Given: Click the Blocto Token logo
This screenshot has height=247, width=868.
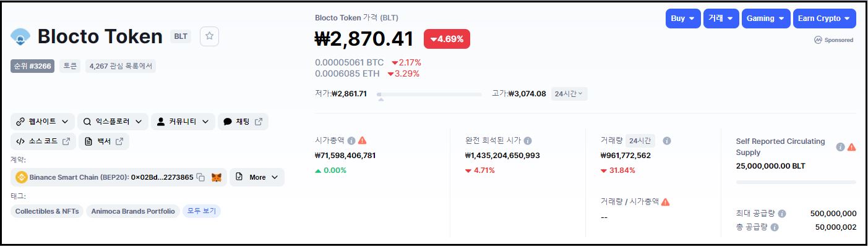Looking at the screenshot, I should 20,37.
